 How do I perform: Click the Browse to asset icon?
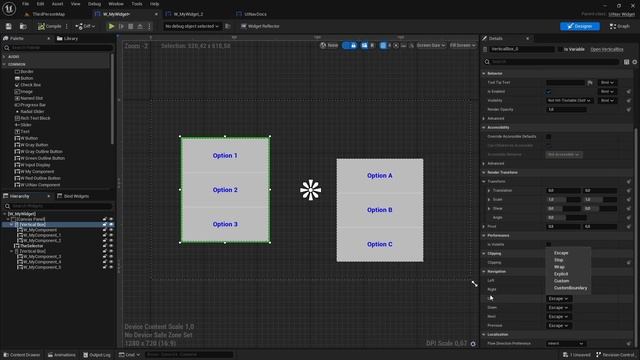coord(23,26)
